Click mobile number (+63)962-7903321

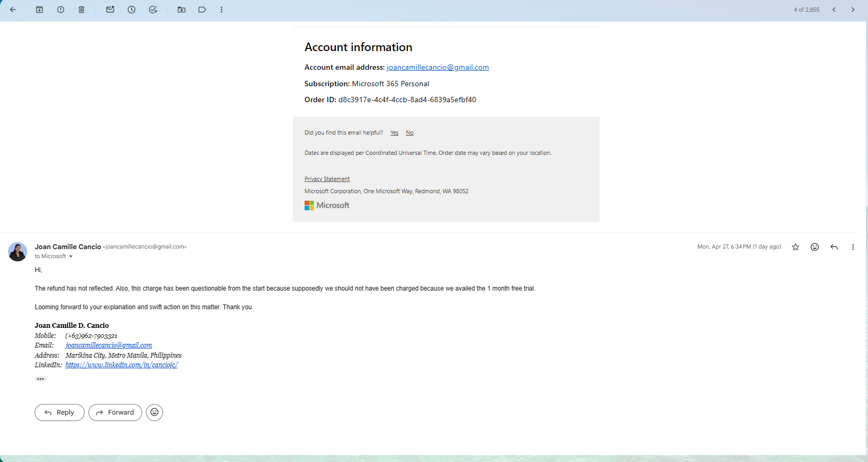click(91, 336)
